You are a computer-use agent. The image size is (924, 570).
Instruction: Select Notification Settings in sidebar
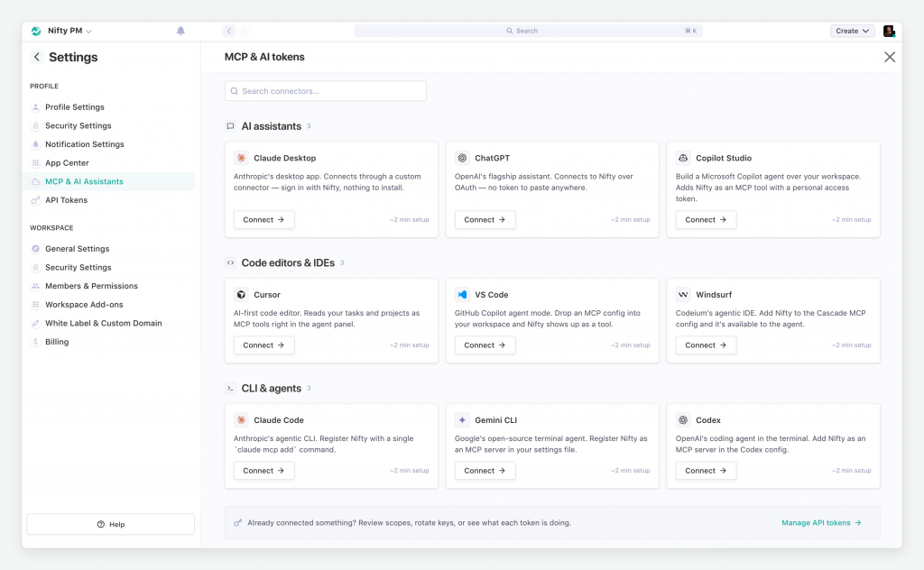(85, 144)
